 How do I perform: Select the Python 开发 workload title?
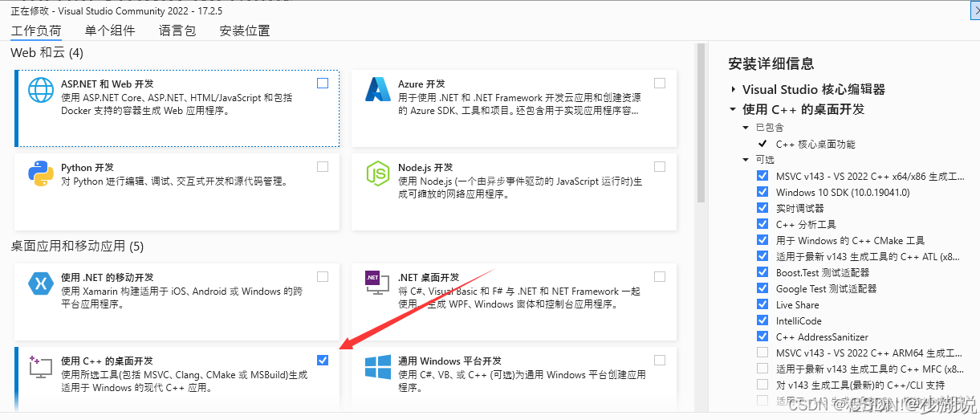87,168
